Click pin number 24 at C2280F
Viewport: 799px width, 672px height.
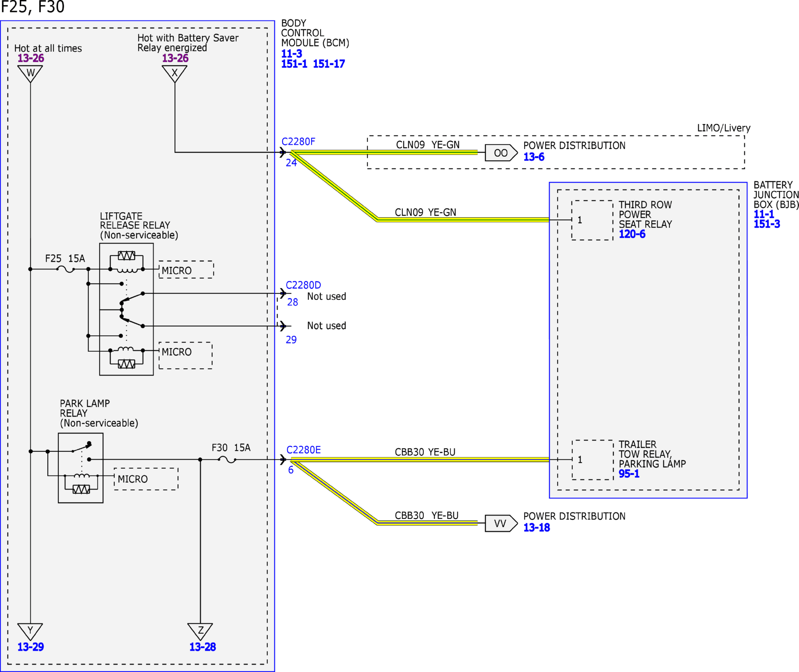coord(291,163)
